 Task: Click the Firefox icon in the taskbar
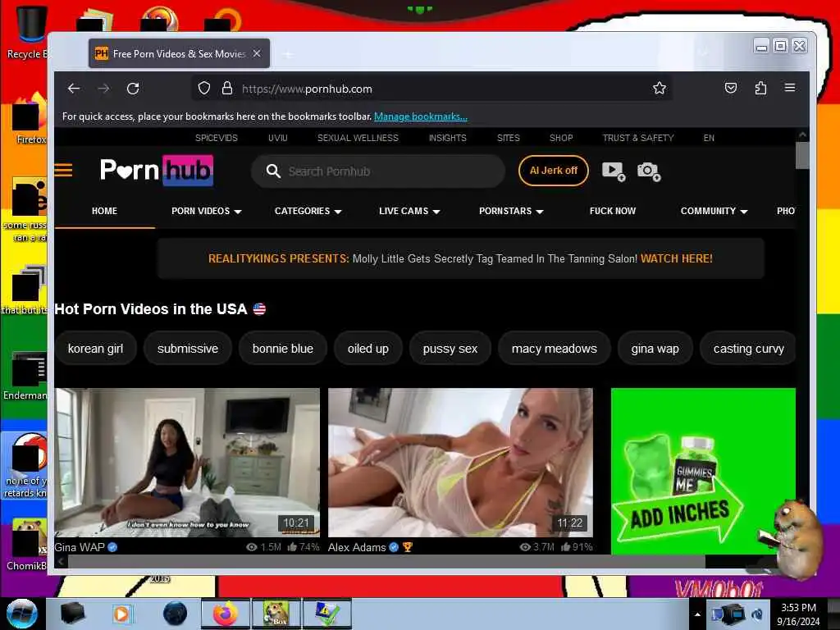coord(225,614)
